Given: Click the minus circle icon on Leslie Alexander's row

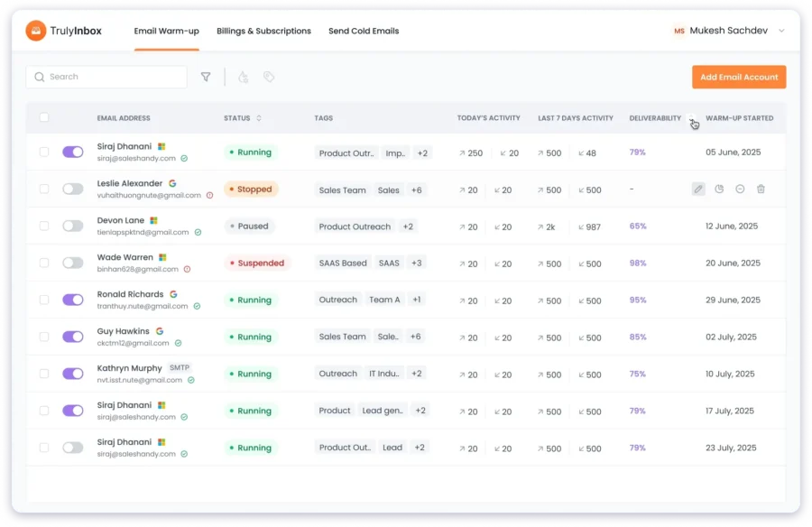Looking at the screenshot, I should (741, 189).
